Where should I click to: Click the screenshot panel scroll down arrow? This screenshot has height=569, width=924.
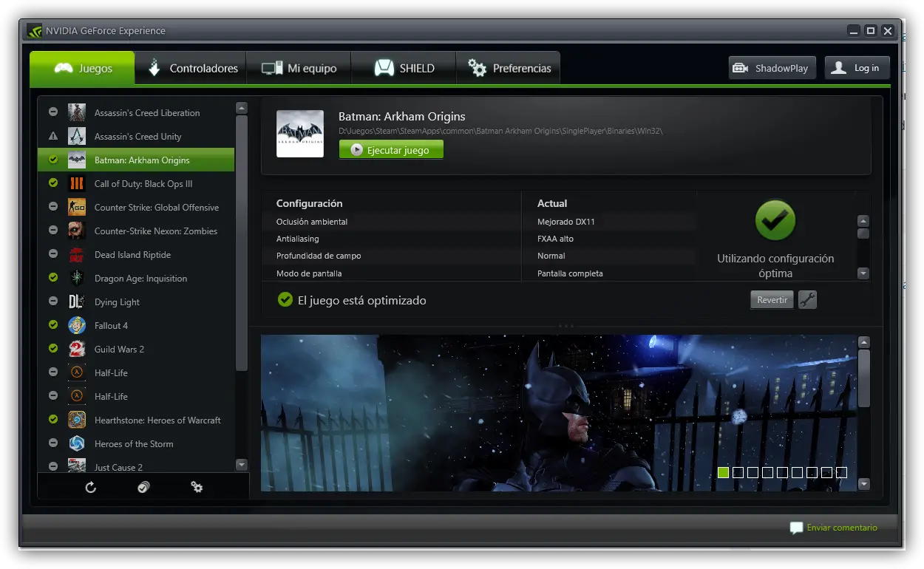(x=864, y=484)
